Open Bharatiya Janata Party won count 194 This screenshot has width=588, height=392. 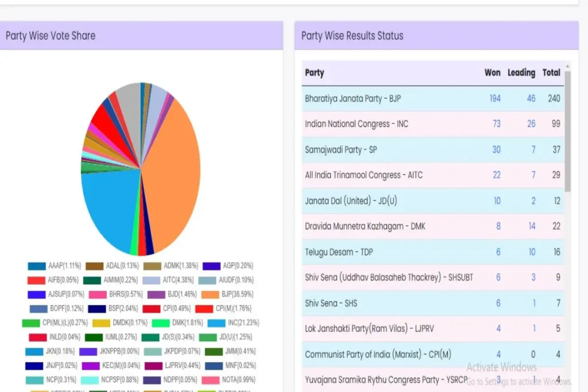[x=495, y=99]
